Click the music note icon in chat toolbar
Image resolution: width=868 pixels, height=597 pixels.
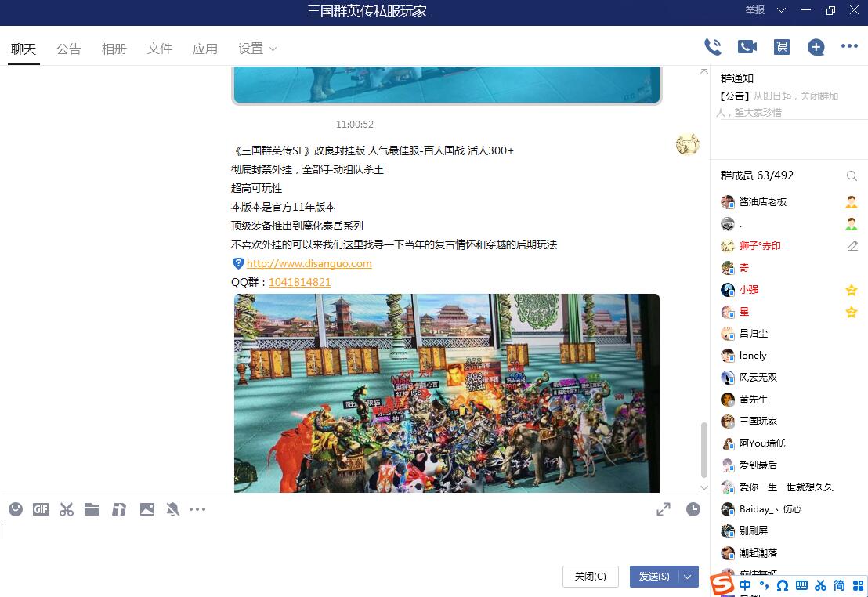(x=118, y=509)
